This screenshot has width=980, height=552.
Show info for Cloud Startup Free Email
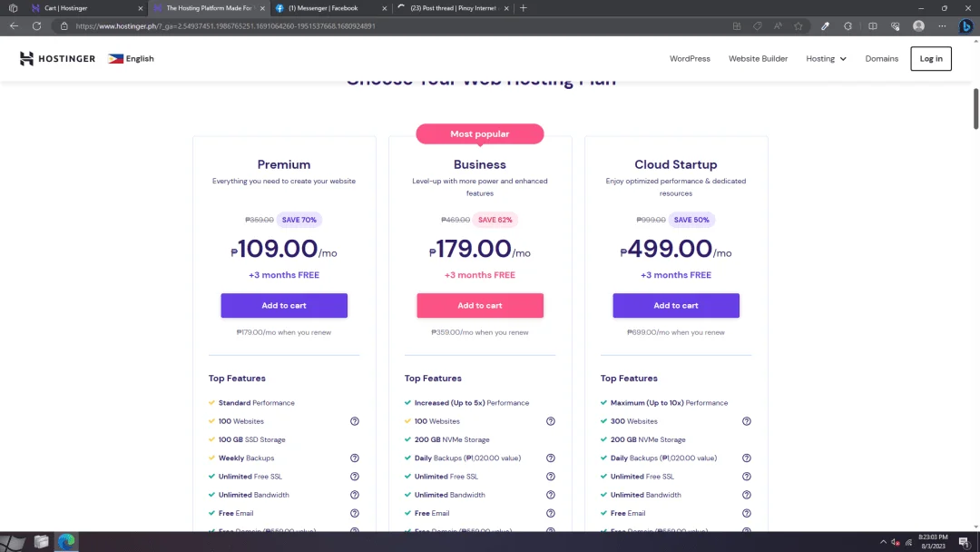[746, 513]
